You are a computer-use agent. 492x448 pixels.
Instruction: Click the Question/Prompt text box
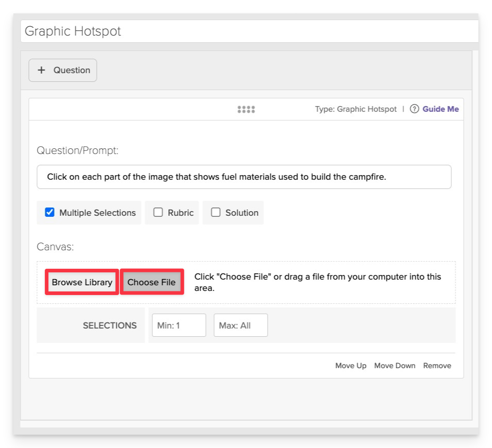click(x=244, y=177)
